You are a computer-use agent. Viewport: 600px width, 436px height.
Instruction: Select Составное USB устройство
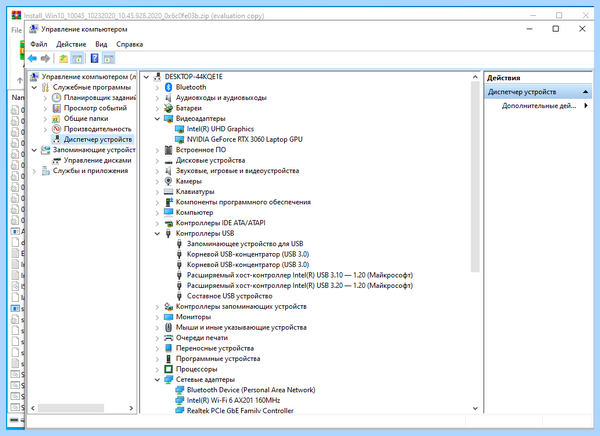[230, 296]
